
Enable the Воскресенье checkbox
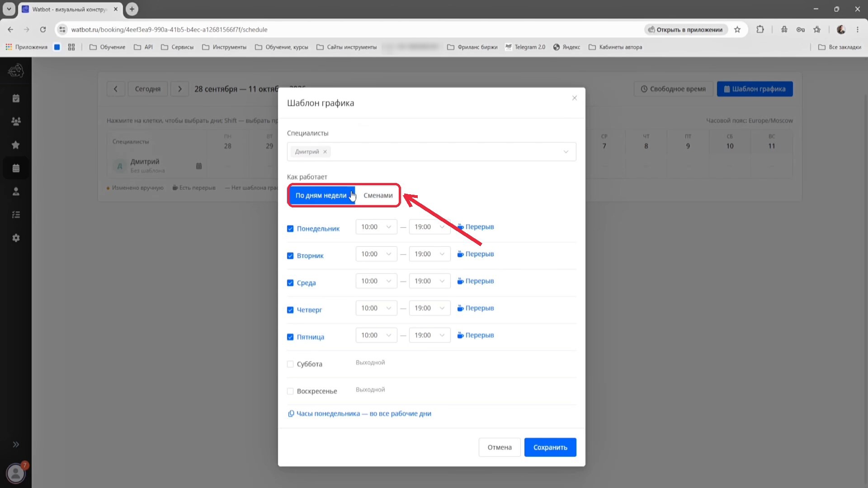tap(290, 391)
